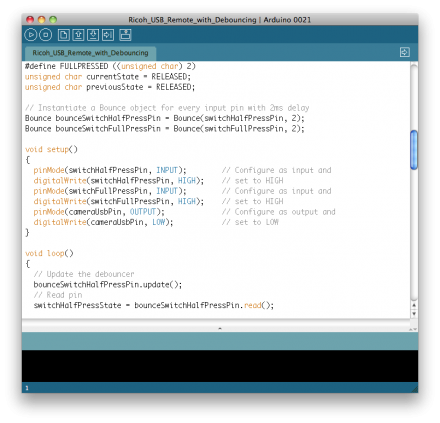This screenshot has width=440, height=423.
Task: Open a sketch with the Open icon
Action: pos(78,35)
